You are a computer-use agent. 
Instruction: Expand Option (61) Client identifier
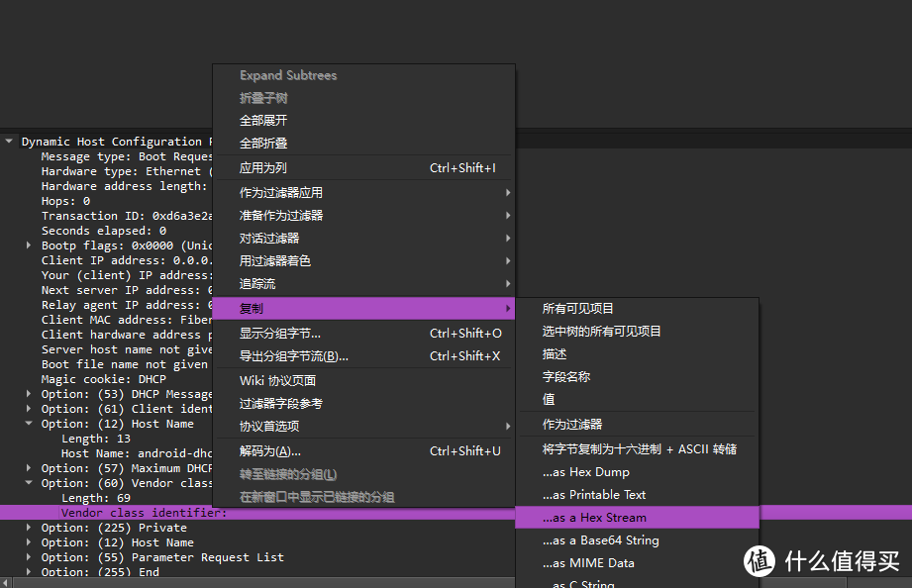[x=29, y=408]
